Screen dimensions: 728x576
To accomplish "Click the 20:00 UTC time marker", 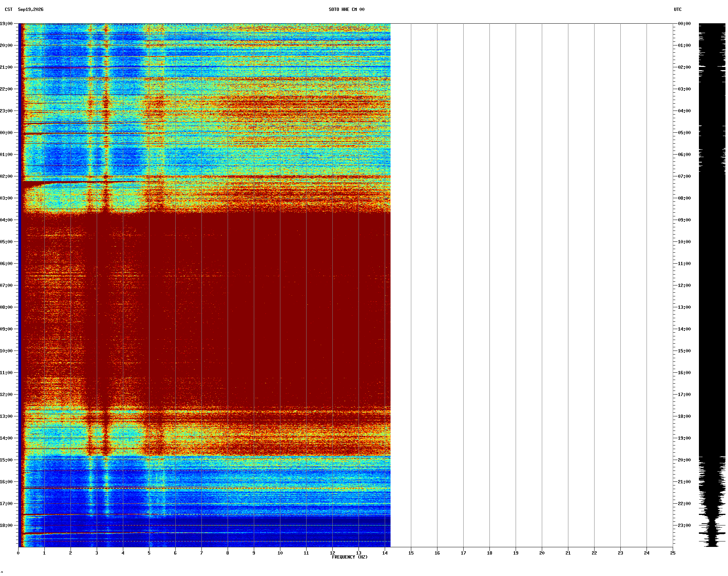I will pyautogui.click(x=684, y=460).
